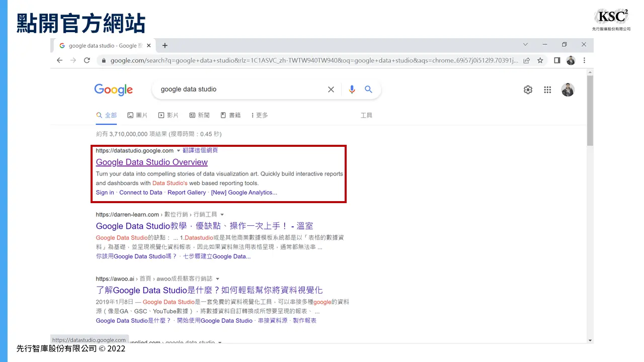Start voice search with the microphone icon
The width and height of the screenshot is (644, 362).
[x=352, y=89]
